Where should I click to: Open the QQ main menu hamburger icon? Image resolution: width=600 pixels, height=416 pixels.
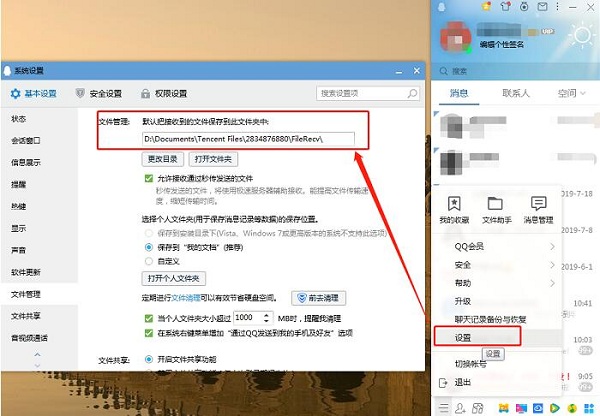[443, 408]
